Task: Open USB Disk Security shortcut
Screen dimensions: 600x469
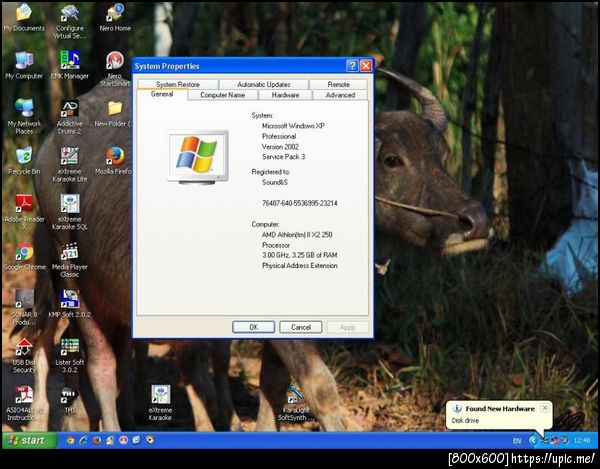Action: [24, 355]
